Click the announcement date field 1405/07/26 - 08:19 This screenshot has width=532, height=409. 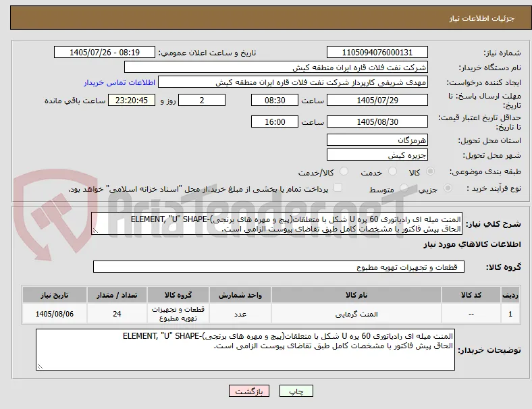click(x=105, y=52)
